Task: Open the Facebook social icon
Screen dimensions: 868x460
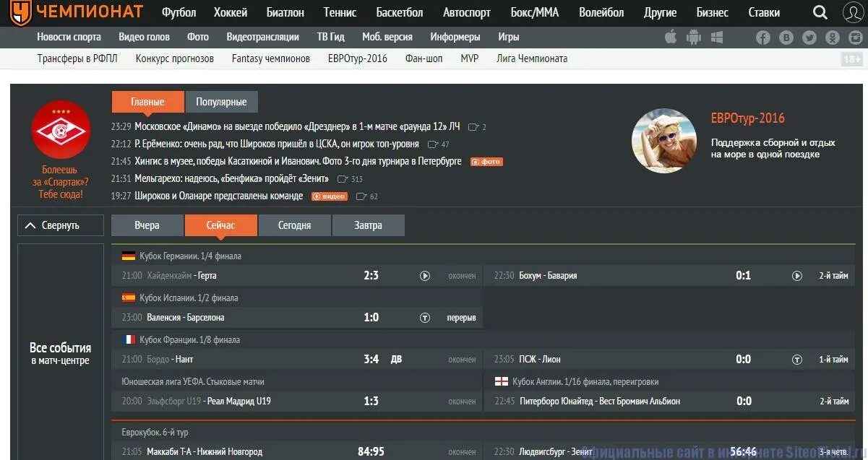Action: click(x=763, y=38)
